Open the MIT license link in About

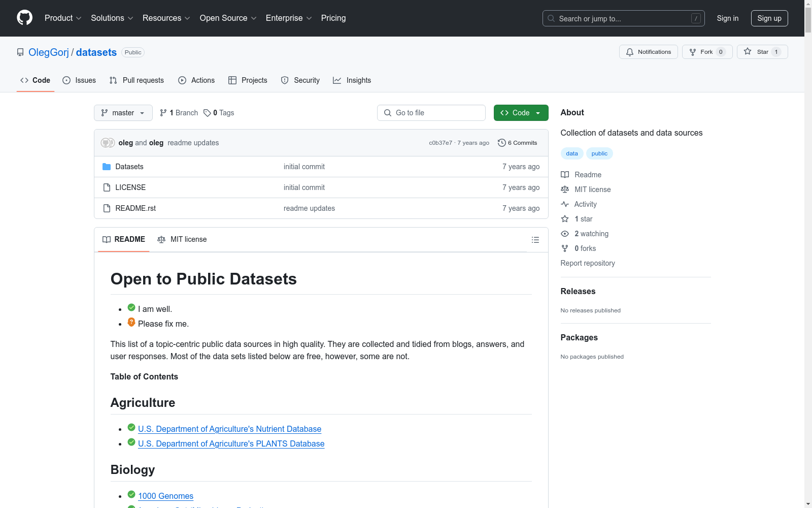point(586,189)
